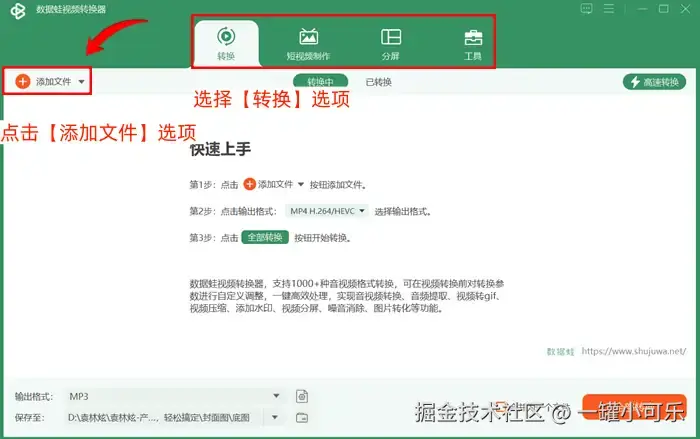700x439 pixels.
Task: Click the orange plus icon in step 1
Action: coord(250,184)
